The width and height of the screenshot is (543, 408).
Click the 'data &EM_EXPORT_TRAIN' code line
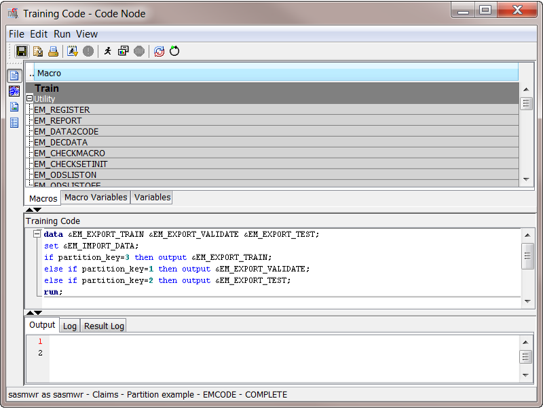point(181,234)
